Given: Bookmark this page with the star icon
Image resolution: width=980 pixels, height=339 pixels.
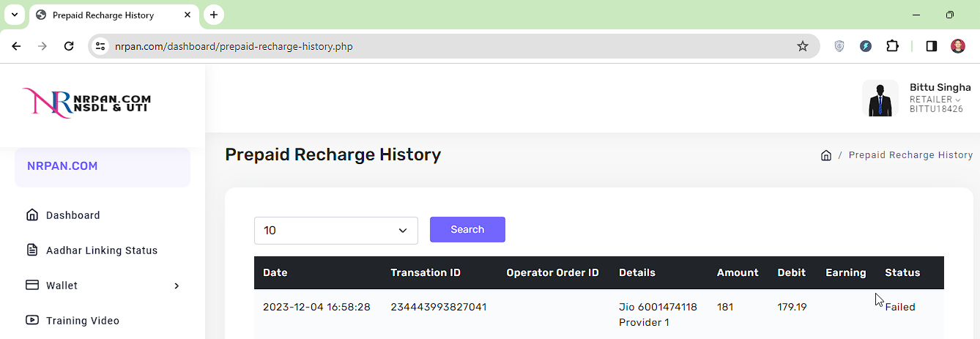Looking at the screenshot, I should point(803,46).
